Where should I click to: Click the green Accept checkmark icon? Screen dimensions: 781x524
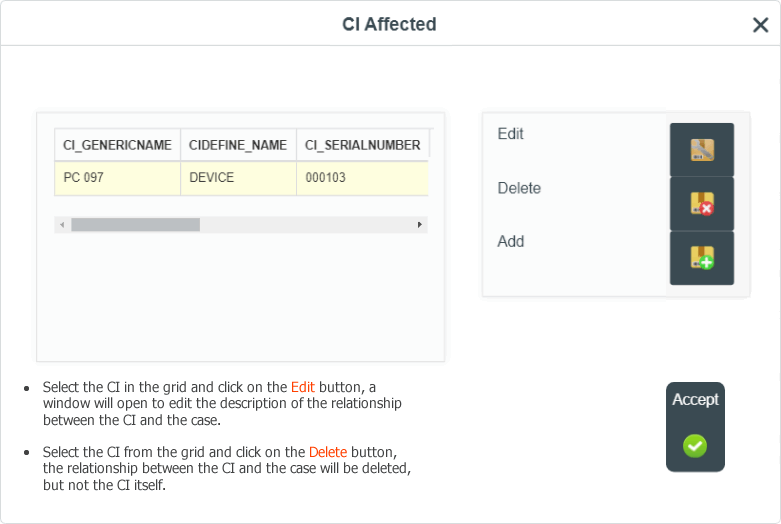(695, 446)
